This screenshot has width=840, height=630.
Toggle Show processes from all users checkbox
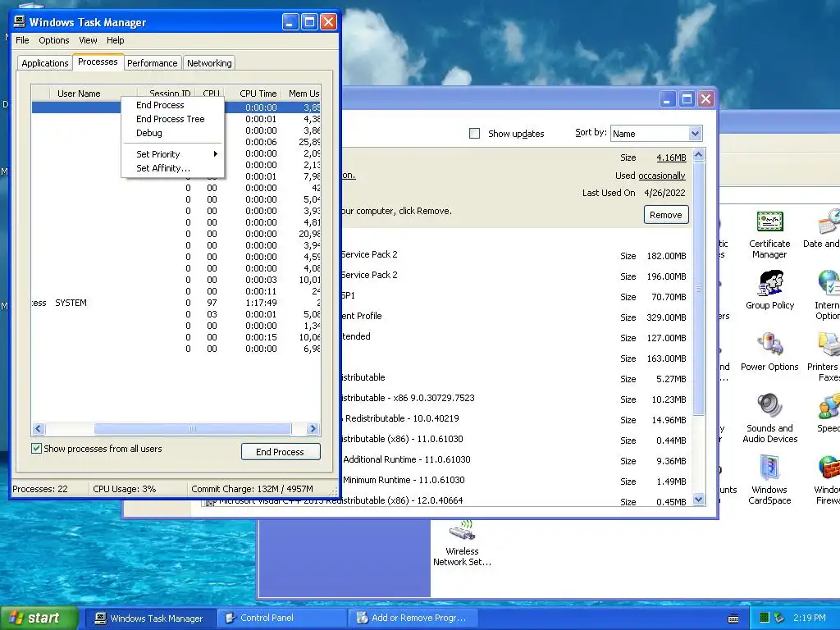pyautogui.click(x=36, y=449)
